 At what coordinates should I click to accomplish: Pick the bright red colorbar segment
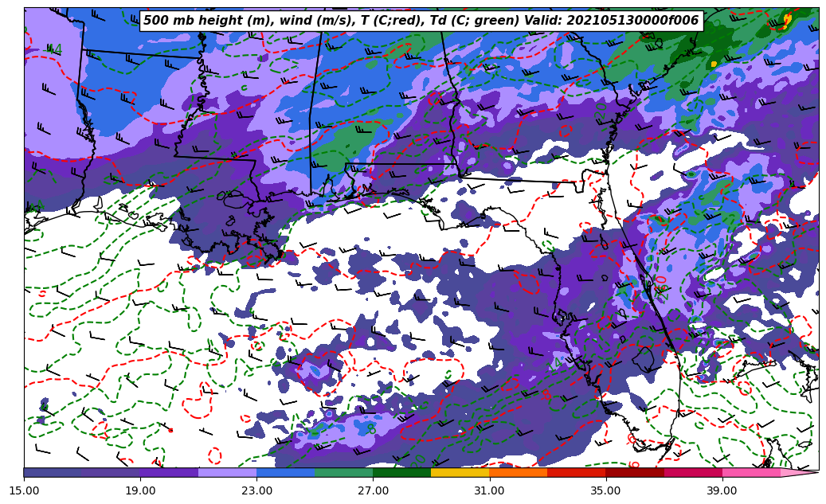coord(576,472)
